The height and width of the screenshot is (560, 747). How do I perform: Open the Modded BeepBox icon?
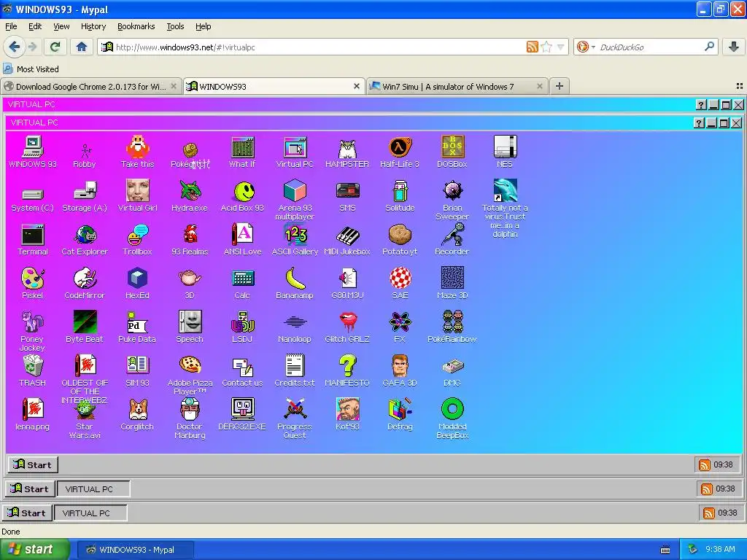pyautogui.click(x=452, y=418)
